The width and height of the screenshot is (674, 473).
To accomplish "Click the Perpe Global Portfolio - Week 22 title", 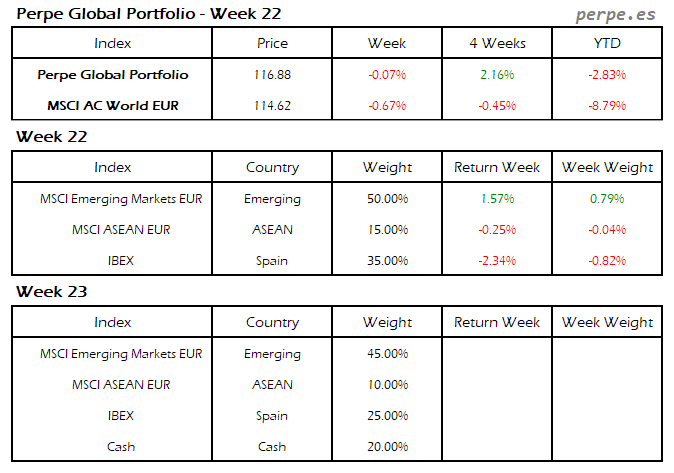I will tap(149, 14).
